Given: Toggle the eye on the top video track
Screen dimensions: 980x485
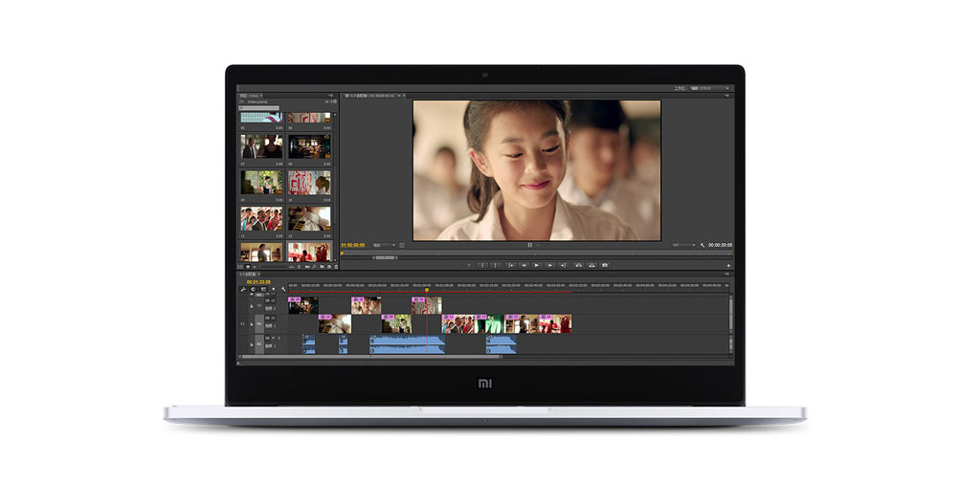Looking at the screenshot, I should [271, 300].
